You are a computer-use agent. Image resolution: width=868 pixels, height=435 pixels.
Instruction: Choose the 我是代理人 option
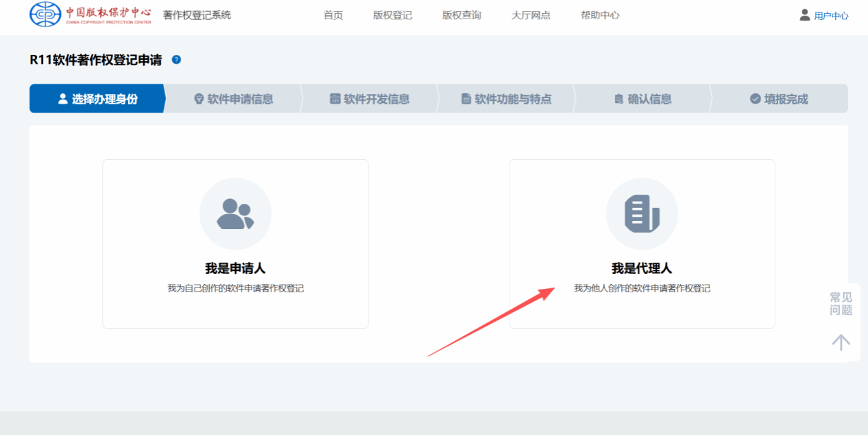click(642, 244)
